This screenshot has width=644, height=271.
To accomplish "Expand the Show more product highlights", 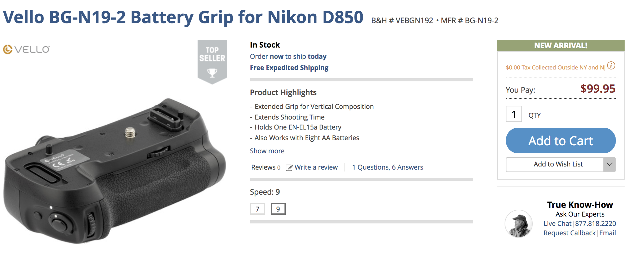I will 267,151.
